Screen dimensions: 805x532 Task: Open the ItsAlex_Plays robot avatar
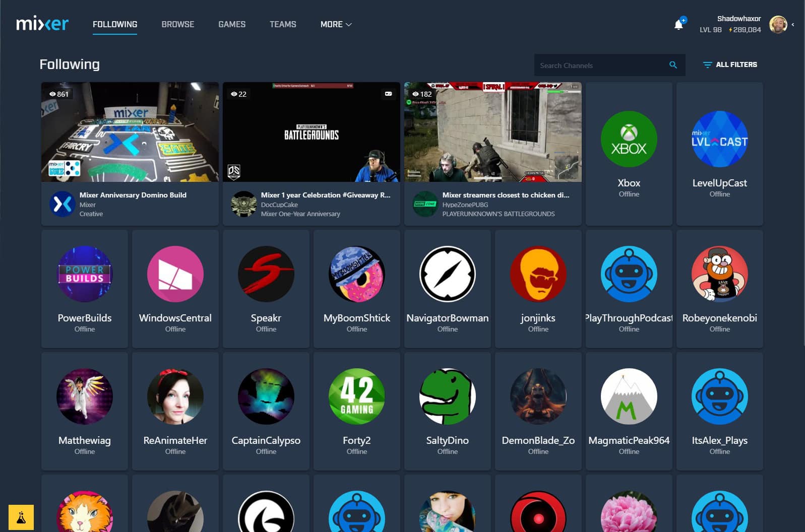720,396
